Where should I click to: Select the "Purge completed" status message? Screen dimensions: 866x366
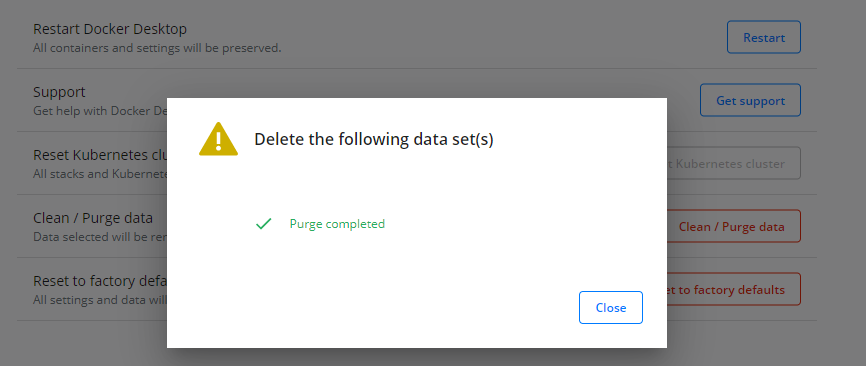337,224
